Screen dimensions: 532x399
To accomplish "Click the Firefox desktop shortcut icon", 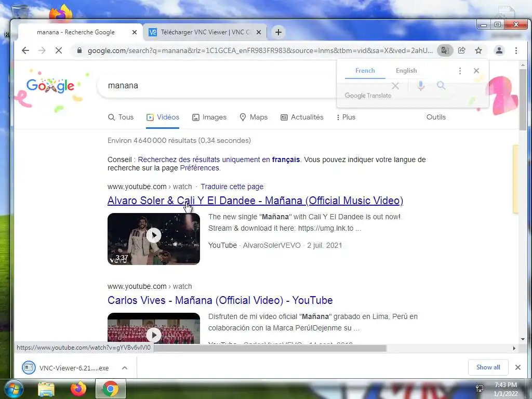I will 61,13.
